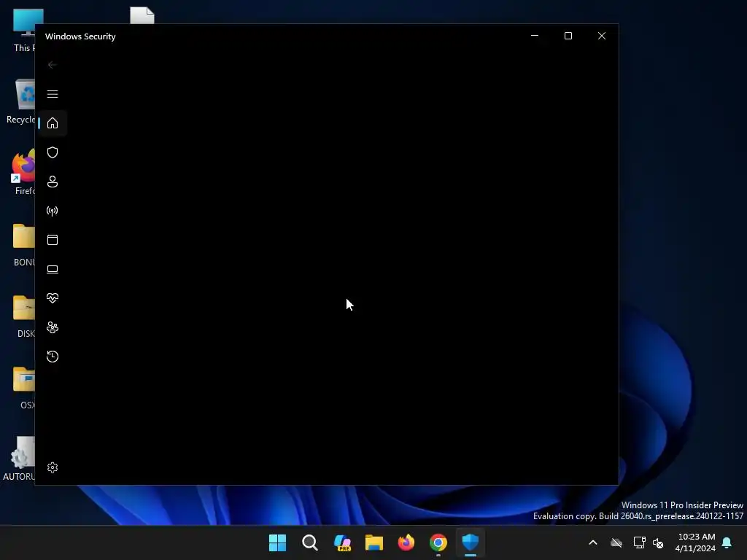The image size is (747, 560).
Task: Open Protection history clock icon
Action: click(53, 356)
